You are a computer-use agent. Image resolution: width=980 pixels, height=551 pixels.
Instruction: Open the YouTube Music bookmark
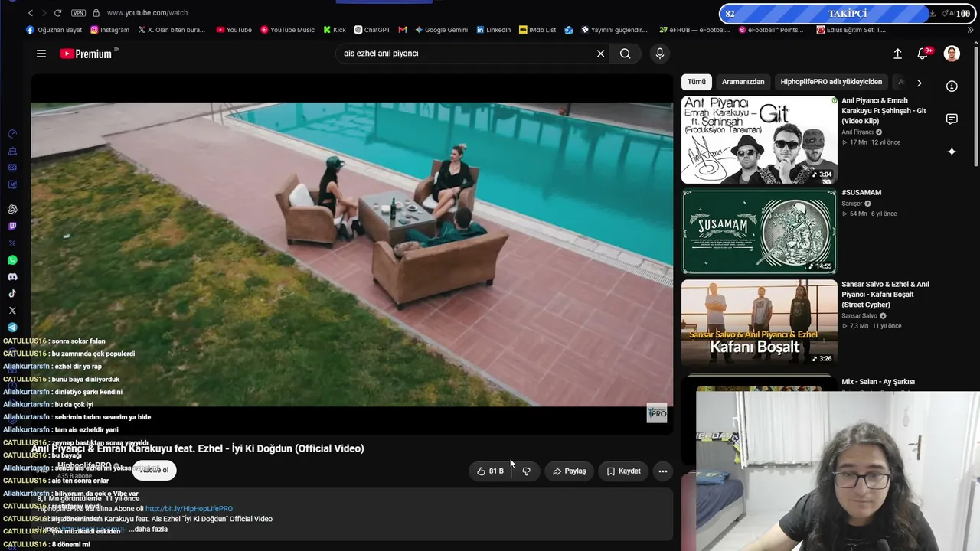click(x=287, y=30)
